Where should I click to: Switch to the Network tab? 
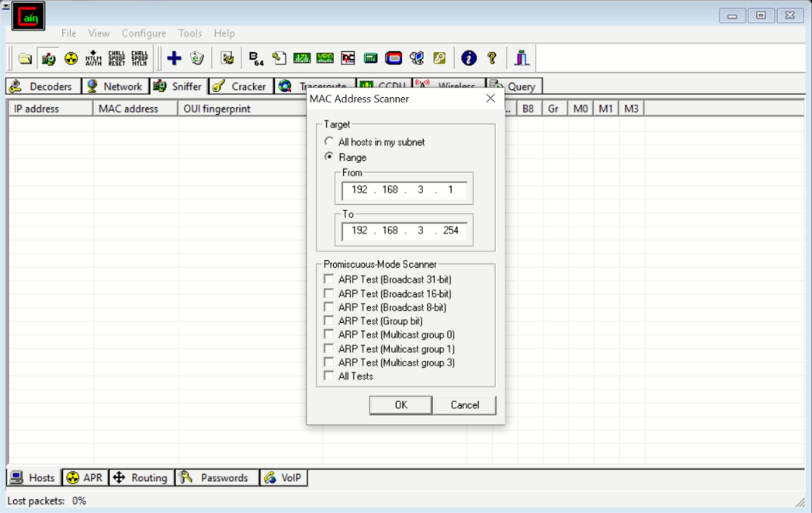(116, 86)
